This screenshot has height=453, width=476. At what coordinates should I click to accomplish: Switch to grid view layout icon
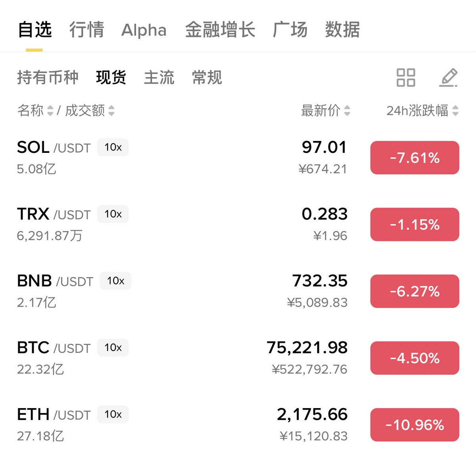pos(406,77)
